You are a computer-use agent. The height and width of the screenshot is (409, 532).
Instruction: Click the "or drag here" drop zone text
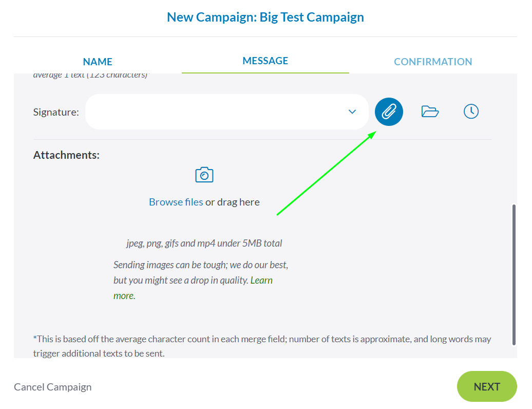coord(233,202)
